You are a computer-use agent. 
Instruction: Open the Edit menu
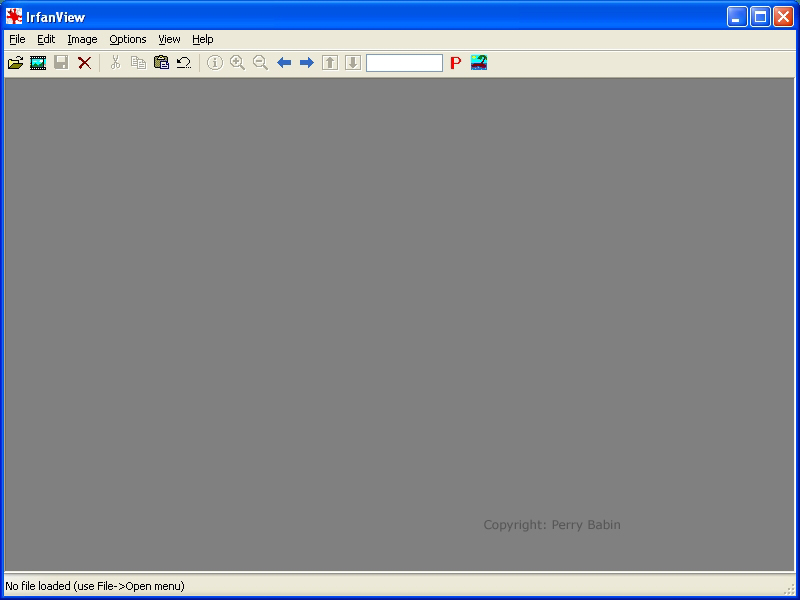[46, 39]
